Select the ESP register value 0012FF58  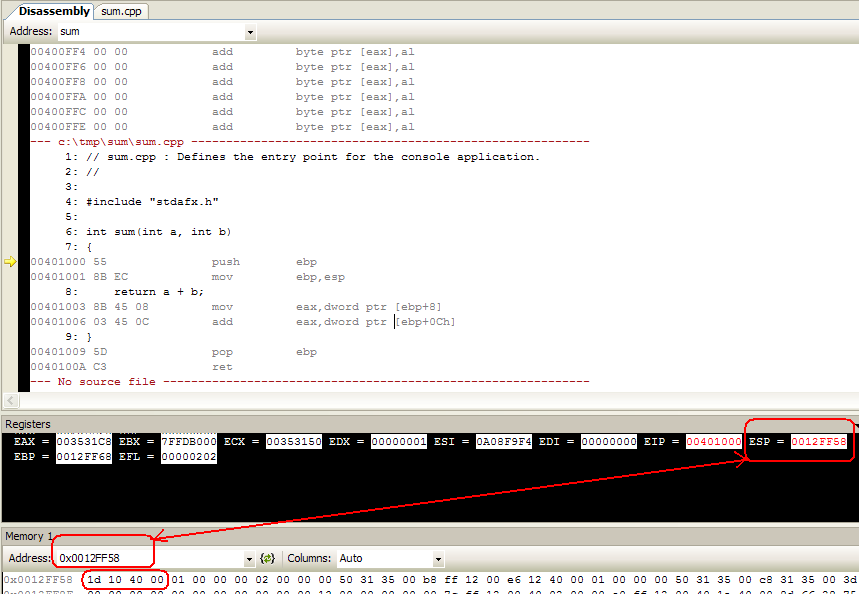pyautogui.click(x=819, y=441)
